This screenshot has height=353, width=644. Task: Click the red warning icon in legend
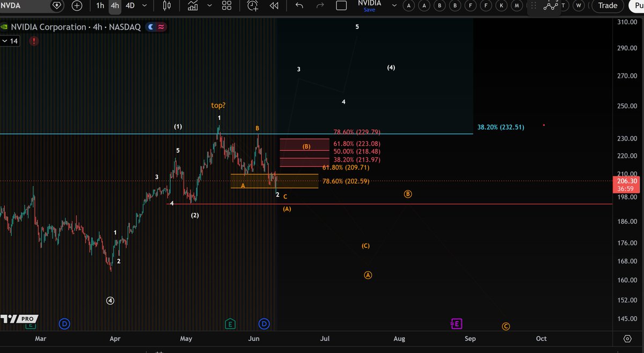click(x=34, y=41)
